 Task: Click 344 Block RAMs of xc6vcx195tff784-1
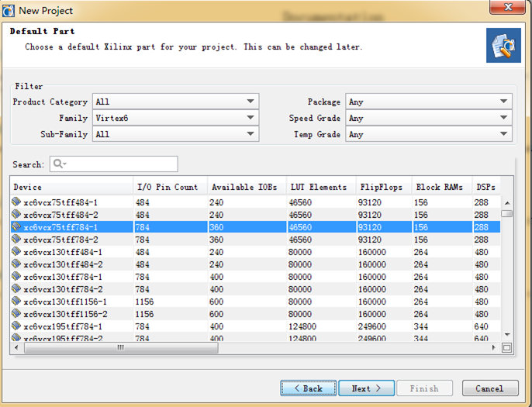pyautogui.click(x=420, y=326)
